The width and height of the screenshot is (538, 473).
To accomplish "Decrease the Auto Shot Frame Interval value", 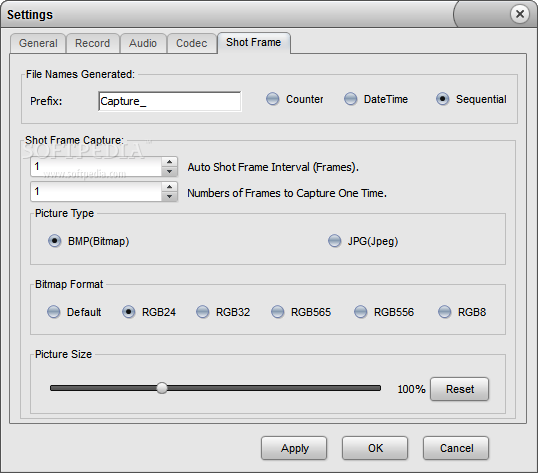I will 169,171.
